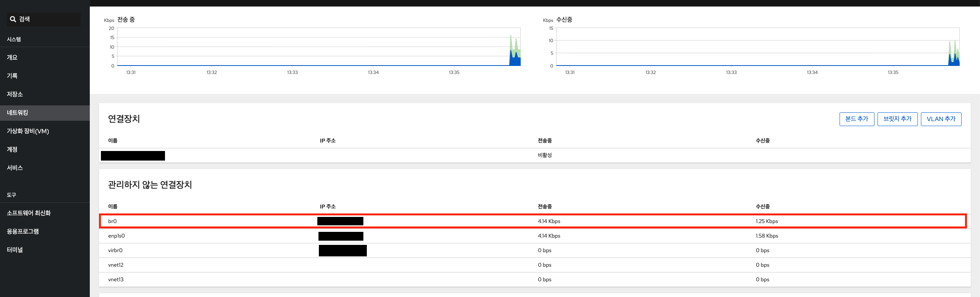Image resolution: width=980 pixels, height=297 pixels.
Task: Open the 서비스 services page
Action: (15, 168)
